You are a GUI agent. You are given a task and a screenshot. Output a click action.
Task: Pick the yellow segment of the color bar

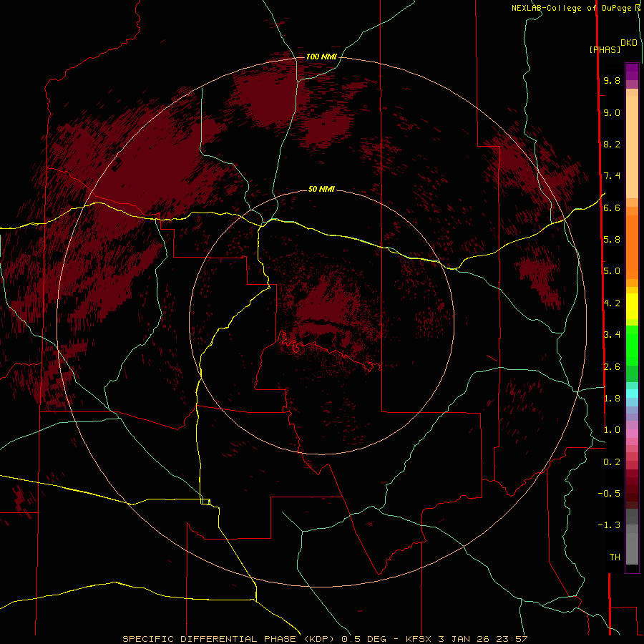coord(632,306)
